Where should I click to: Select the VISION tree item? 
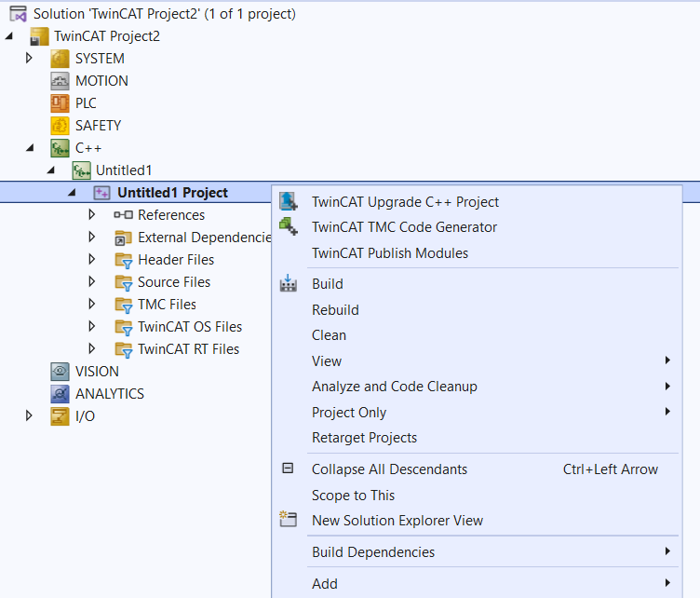(x=97, y=372)
